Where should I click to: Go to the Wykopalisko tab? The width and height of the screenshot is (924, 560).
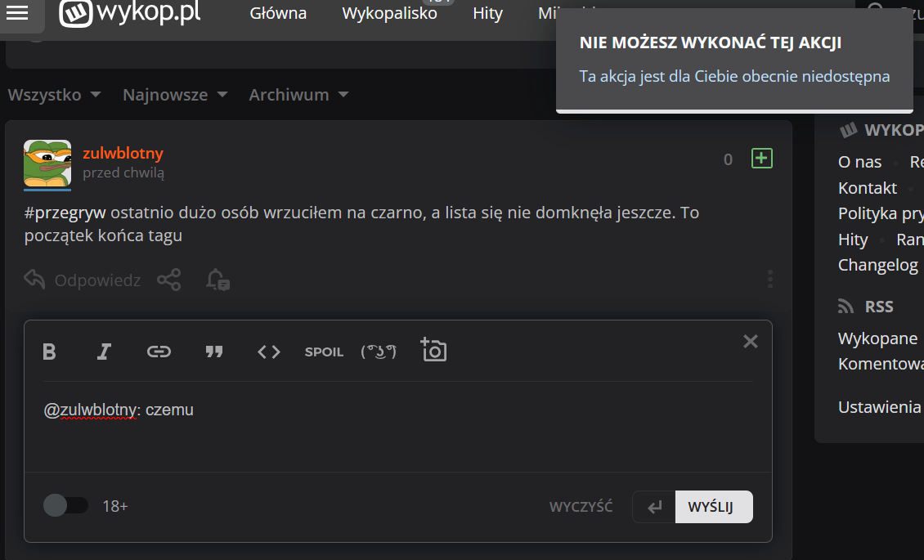click(389, 14)
